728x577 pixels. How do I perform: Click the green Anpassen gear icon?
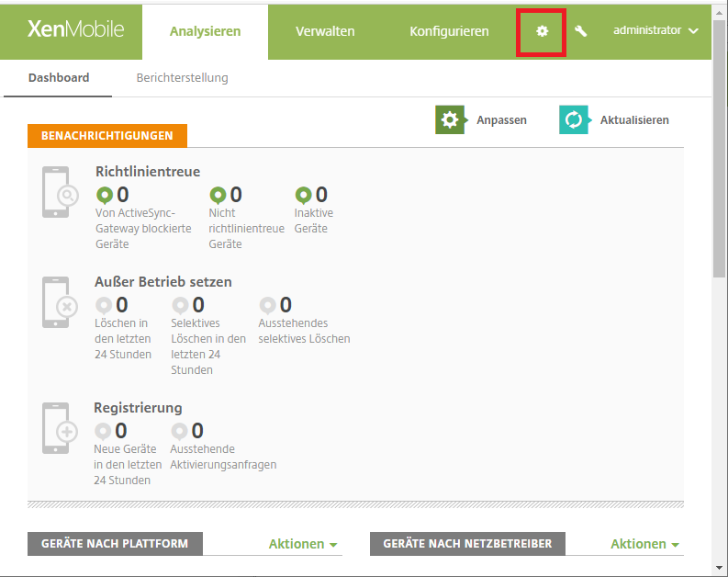449,120
